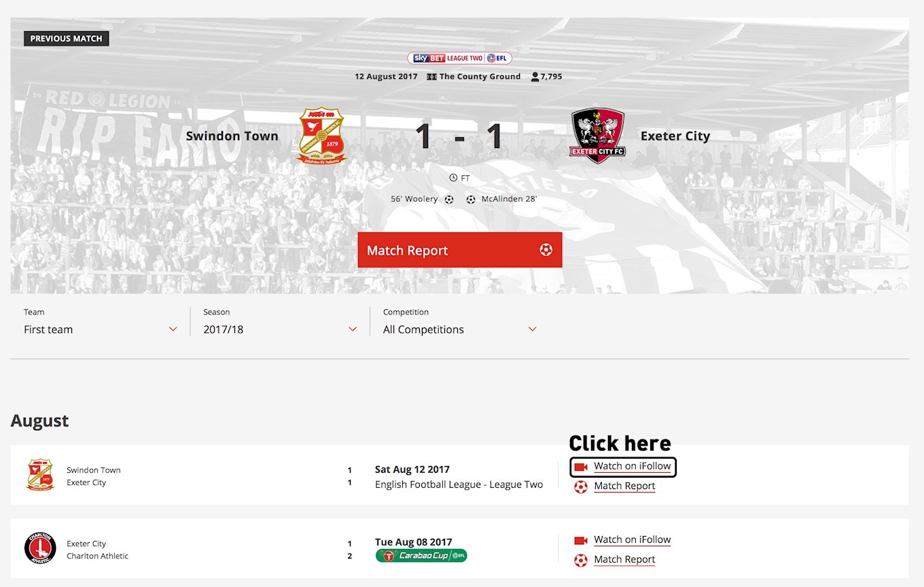
Task: Open Match Report link for Swindon v Exeter
Action: point(624,486)
